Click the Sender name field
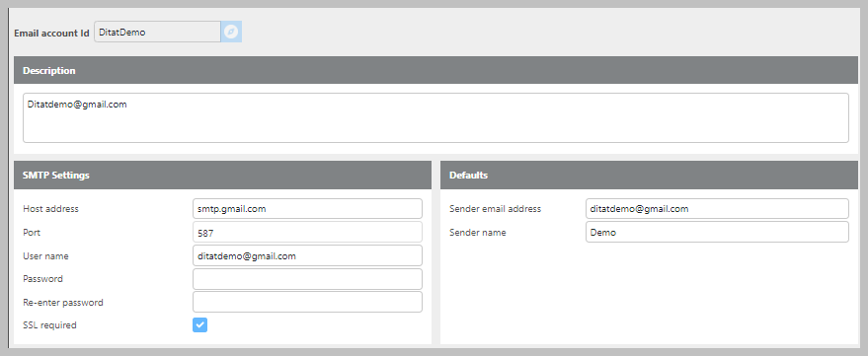The image size is (868, 356). point(717,233)
